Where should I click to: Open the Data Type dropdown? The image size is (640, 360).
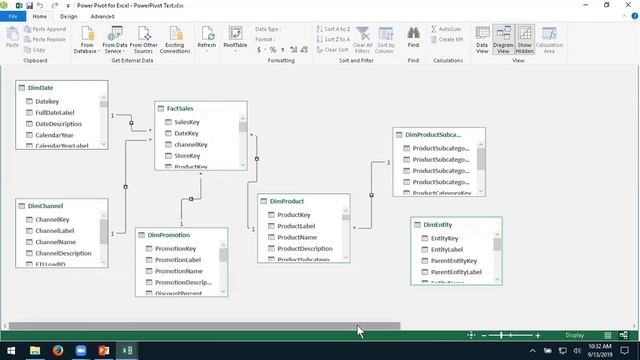click(x=267, y=29)
